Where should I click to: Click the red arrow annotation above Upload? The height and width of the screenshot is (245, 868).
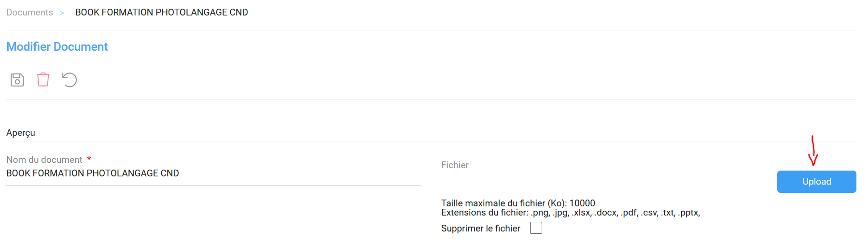pos(813,152)
